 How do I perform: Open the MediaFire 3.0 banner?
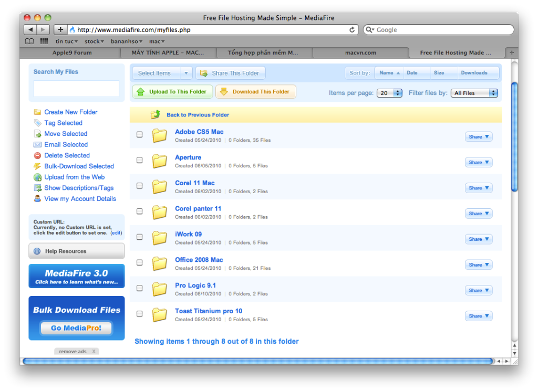(x=77, y=276)
